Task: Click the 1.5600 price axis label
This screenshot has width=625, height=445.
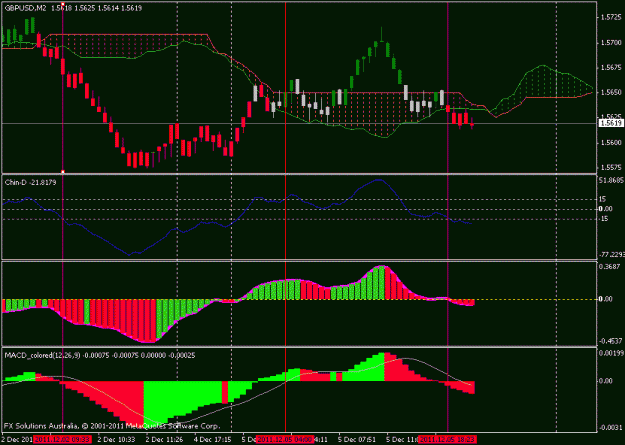Action: coord(610,143)
